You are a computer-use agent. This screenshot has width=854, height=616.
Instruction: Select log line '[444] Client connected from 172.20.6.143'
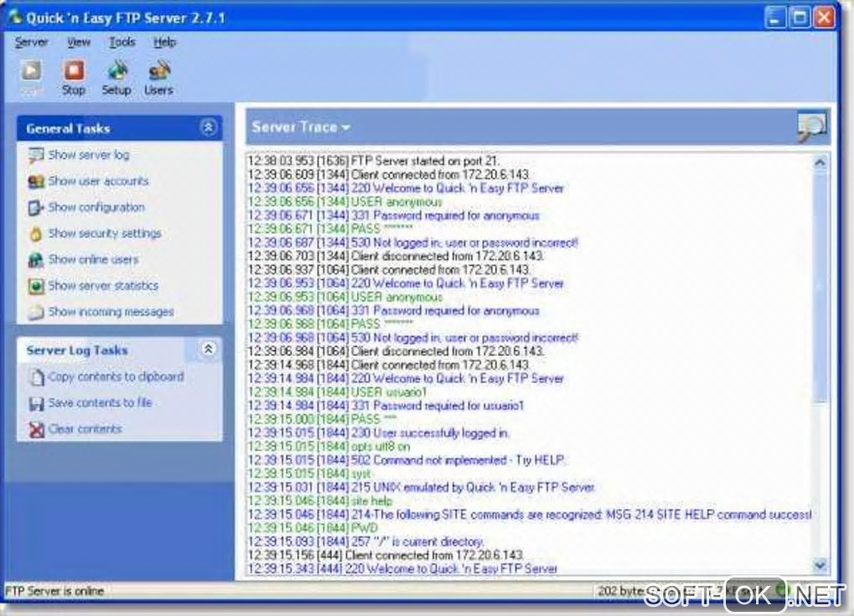click(386, 555)
